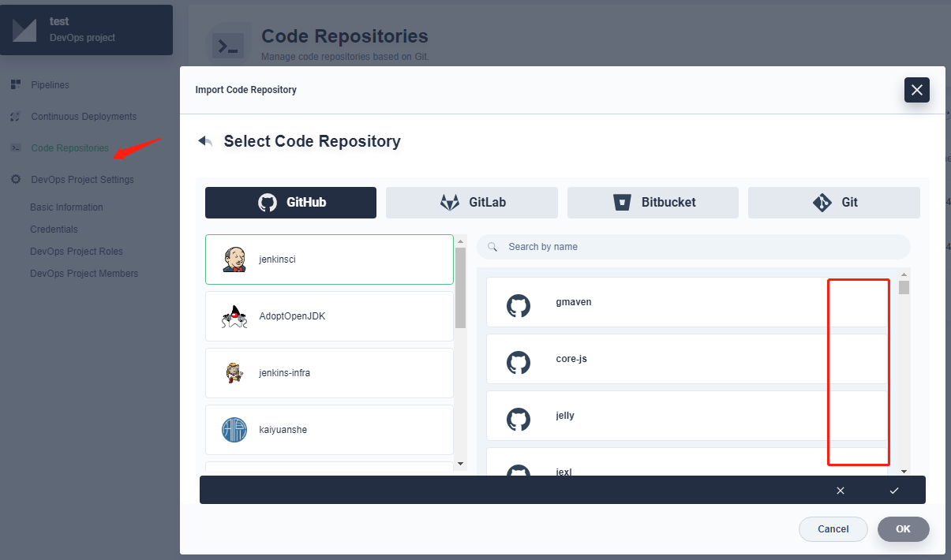Select the jenkinsci organization
Screen dimensions: 951x560
tap(329, 259)
